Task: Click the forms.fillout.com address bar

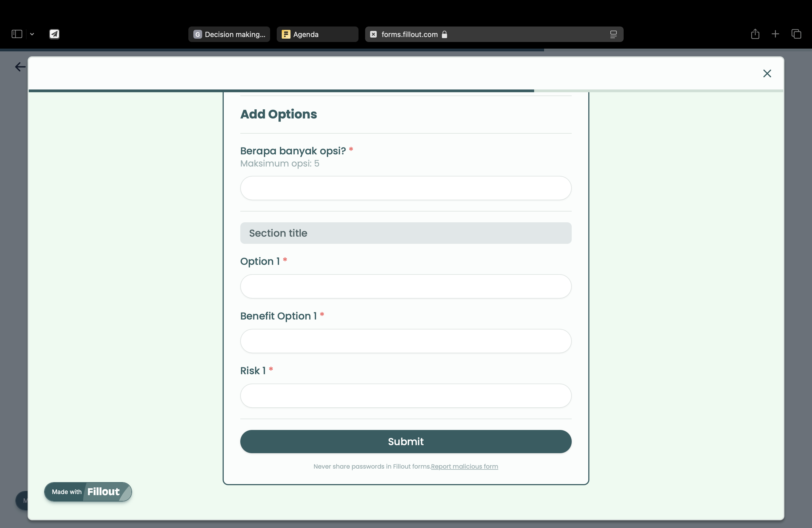Action: tap(494, 34)
